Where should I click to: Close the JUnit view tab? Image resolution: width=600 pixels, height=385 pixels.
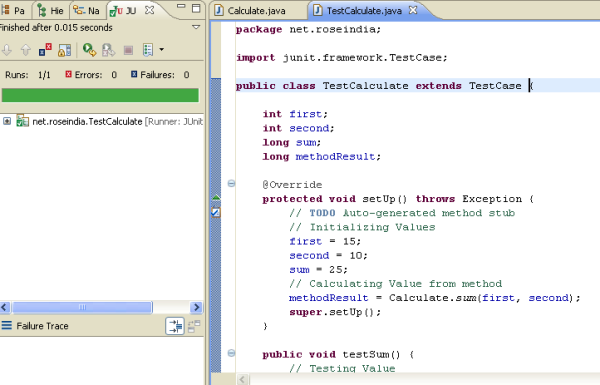click(x=150, y=10)
